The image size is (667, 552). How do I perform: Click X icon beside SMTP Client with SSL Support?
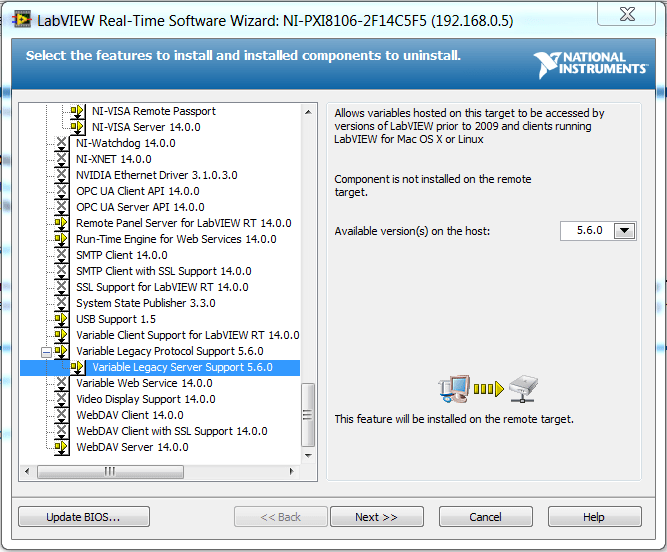[62, 271]
